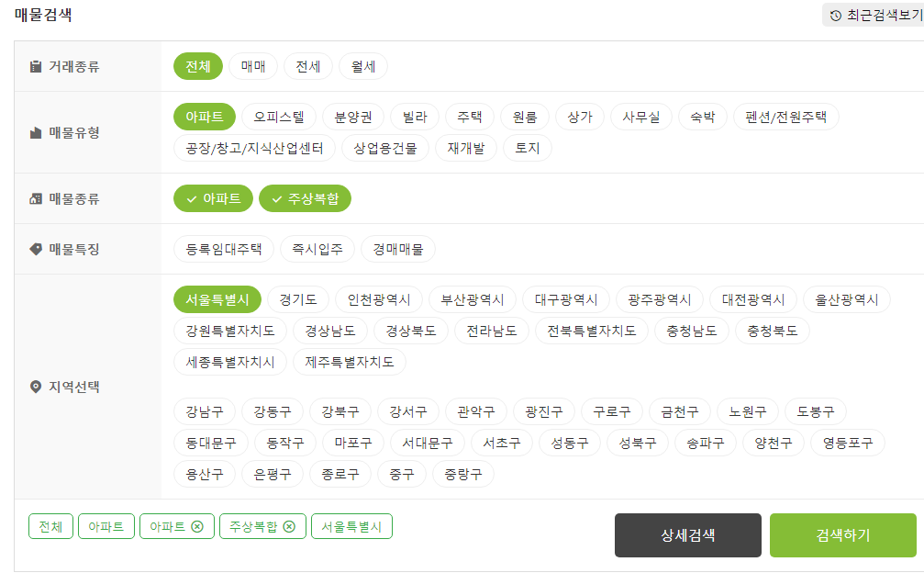Choose 관악구 district
The image size is (924, 573).
point(476,411)
